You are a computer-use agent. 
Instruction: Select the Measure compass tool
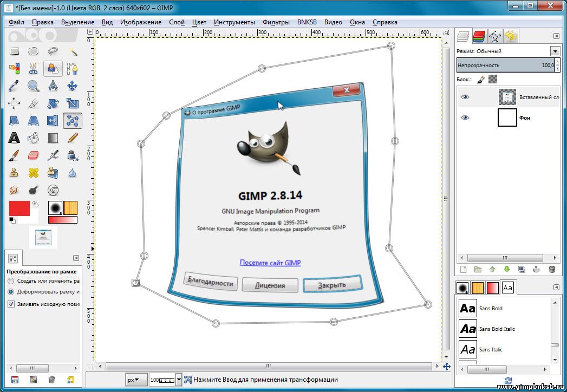[x=53, y=86]
